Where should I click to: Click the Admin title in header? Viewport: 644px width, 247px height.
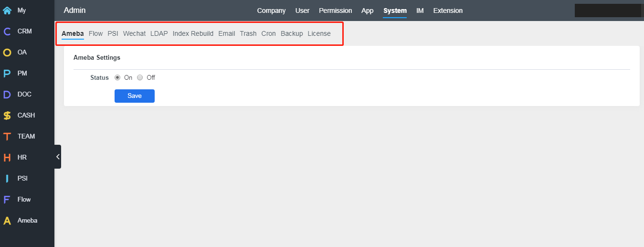(x=74, y=11)
